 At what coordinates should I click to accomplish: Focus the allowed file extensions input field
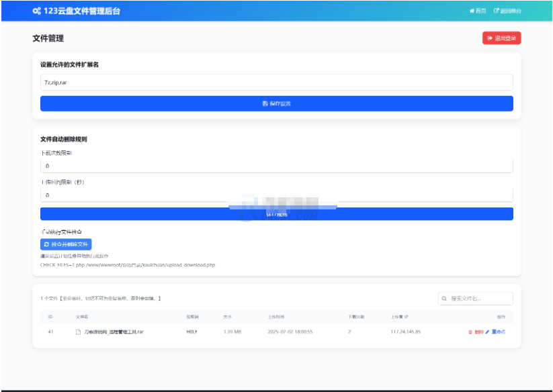(x=276, y=82)
